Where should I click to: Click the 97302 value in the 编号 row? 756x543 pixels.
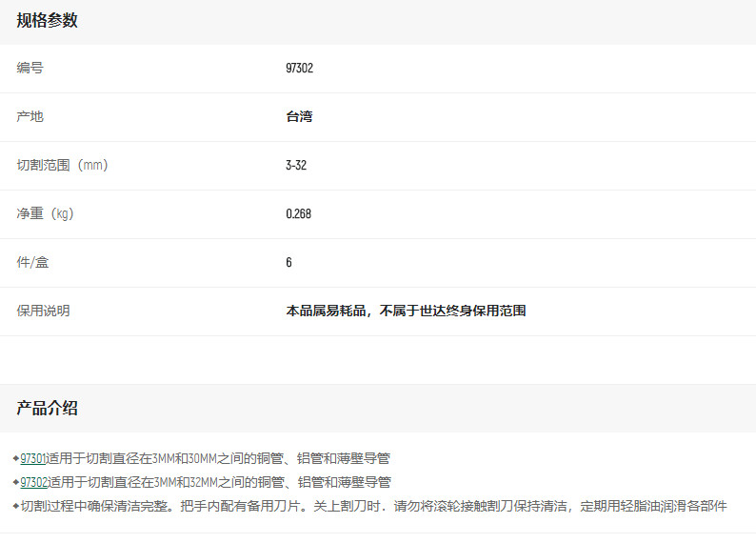tap(299, 69)
